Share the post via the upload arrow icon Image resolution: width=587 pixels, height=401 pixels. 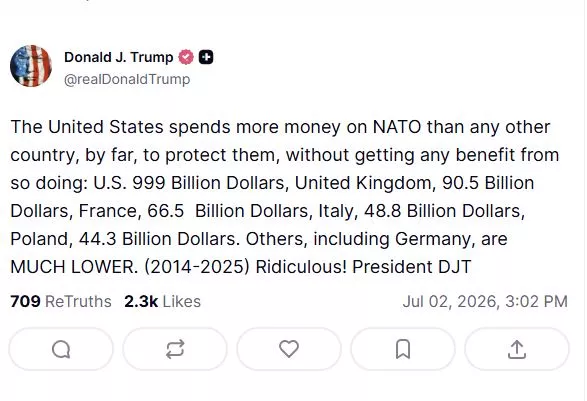pos(517,349)
